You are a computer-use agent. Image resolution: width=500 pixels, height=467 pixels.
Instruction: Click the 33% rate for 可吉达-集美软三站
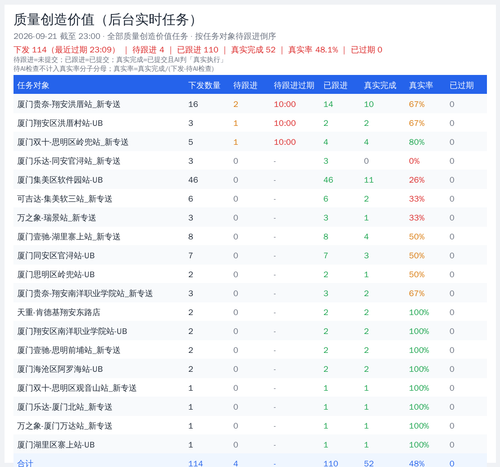tap(417, 199)
